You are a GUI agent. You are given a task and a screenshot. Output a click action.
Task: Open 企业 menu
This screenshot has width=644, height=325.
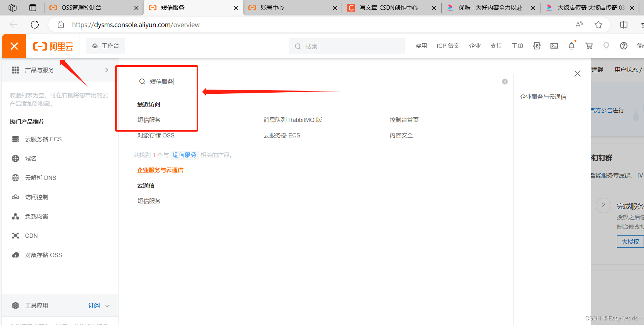point(475,46)
